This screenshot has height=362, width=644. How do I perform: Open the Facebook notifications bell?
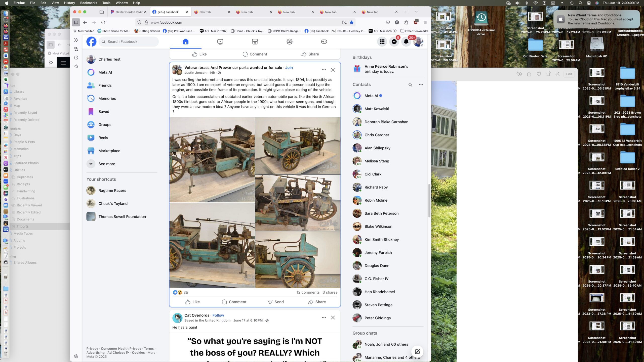[x=406, y=42]
